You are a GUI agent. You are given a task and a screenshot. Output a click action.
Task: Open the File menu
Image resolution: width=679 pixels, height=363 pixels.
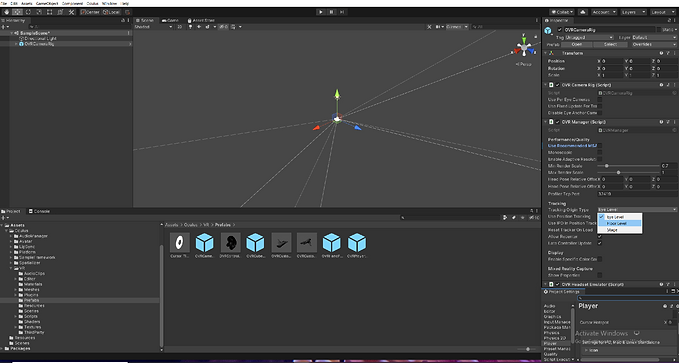pos(3,3)
